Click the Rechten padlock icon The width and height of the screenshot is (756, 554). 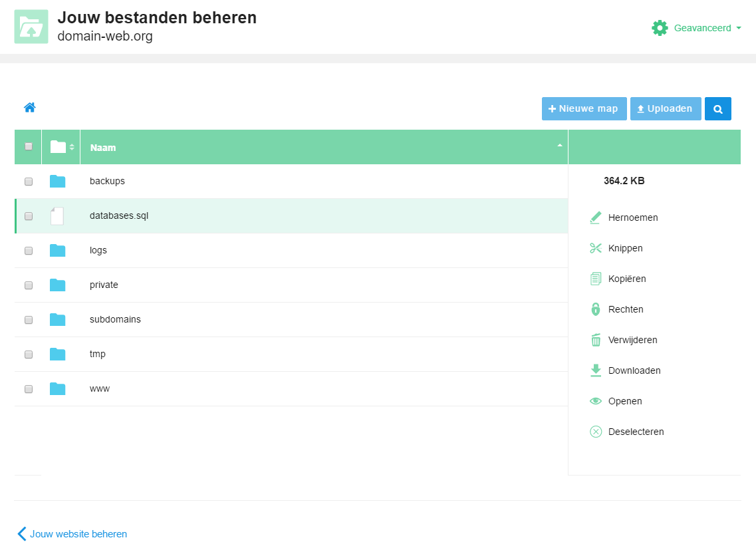point(596,309)
